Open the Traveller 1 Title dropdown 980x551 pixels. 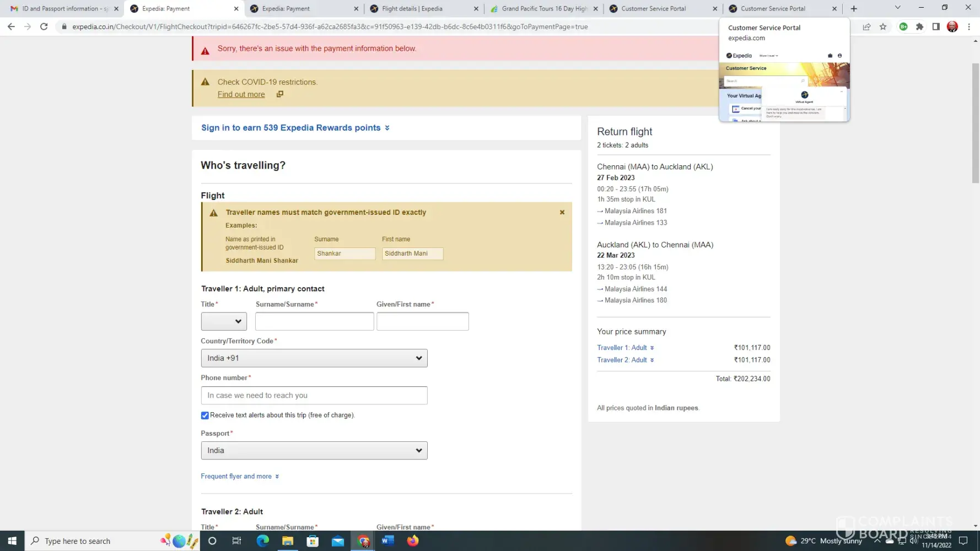point(224,321)
